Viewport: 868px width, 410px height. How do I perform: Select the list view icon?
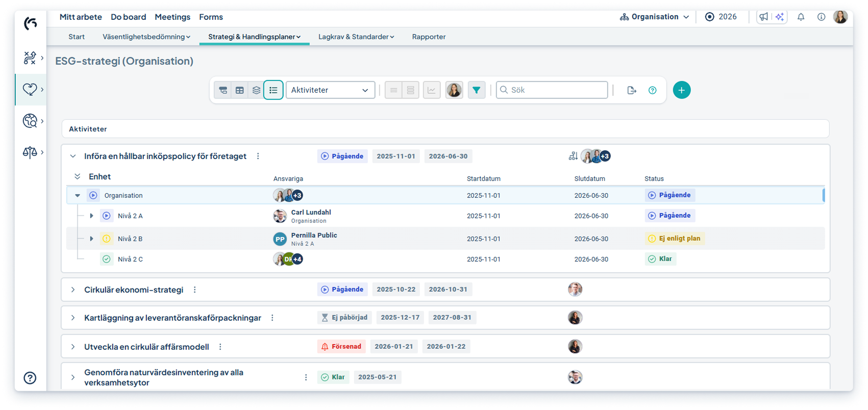point(273,90)
